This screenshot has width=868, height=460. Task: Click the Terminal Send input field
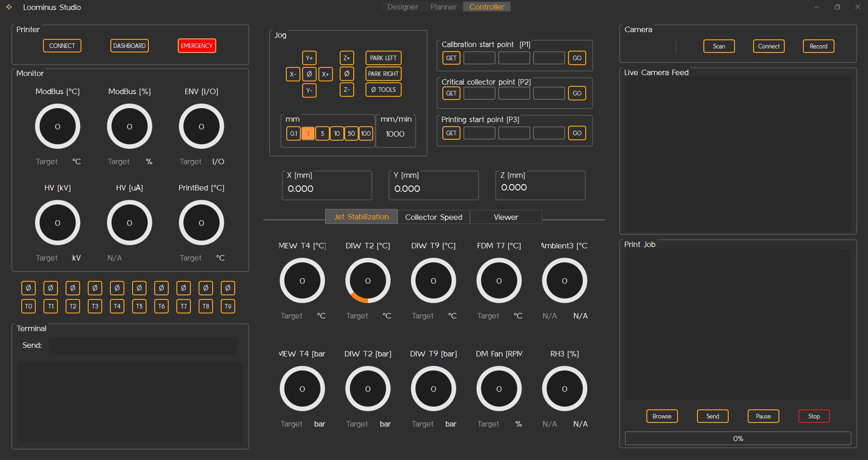click(x=143, y=346)
